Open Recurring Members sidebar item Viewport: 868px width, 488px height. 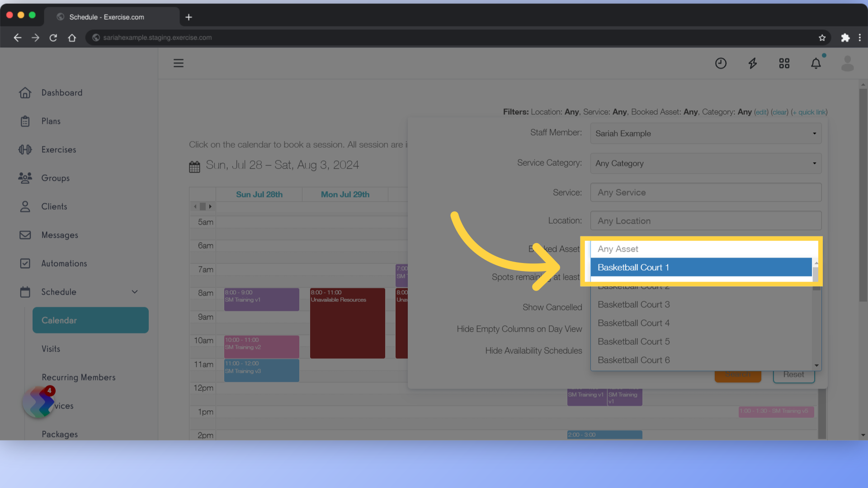[79, 377]
